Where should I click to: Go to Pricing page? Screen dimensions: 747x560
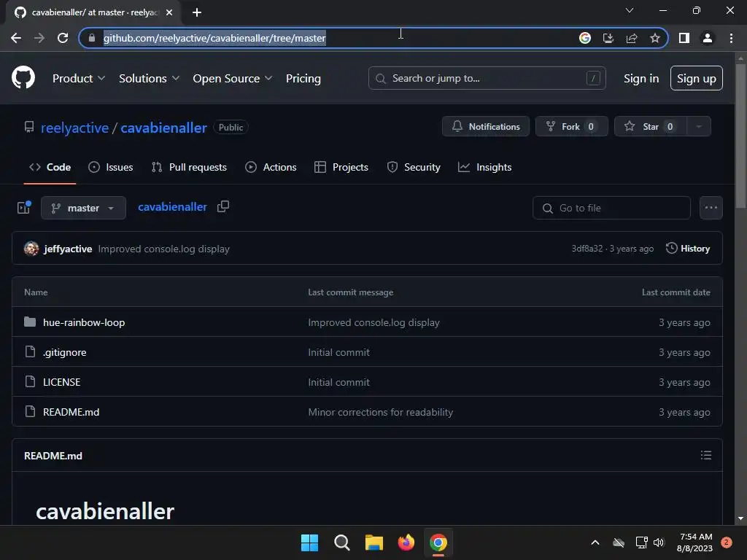point(303,78)
